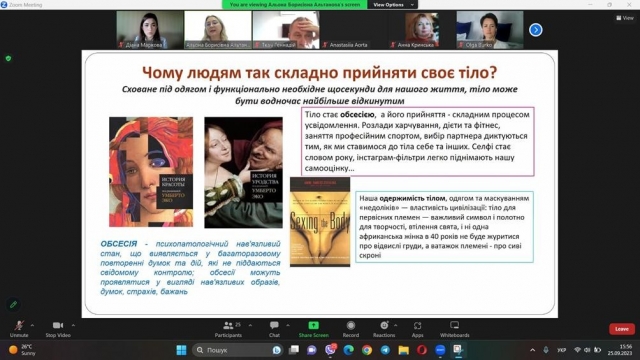The height and width of the screenshot is (360, 640).
Task: Click Stop Video camera button
Action: point(58,329)
